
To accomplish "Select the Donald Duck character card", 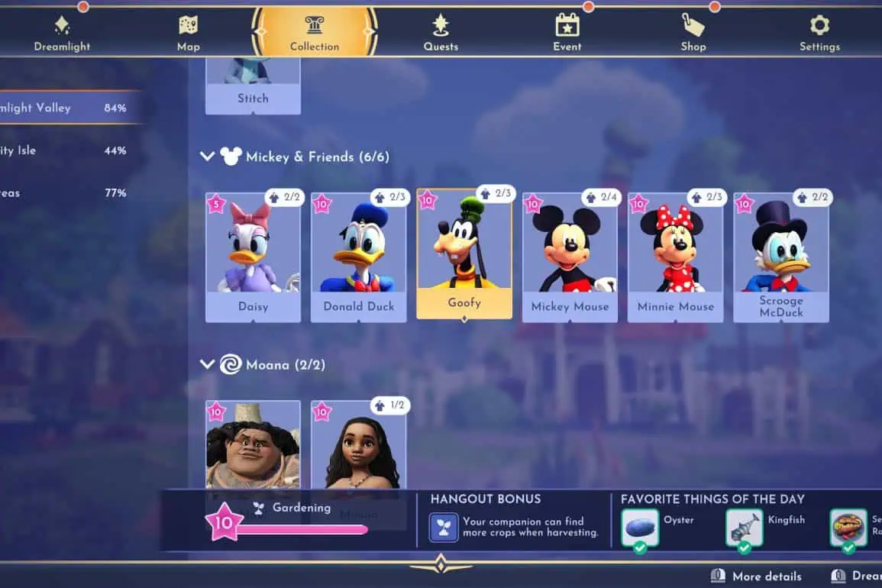I will tap(358, 257).
